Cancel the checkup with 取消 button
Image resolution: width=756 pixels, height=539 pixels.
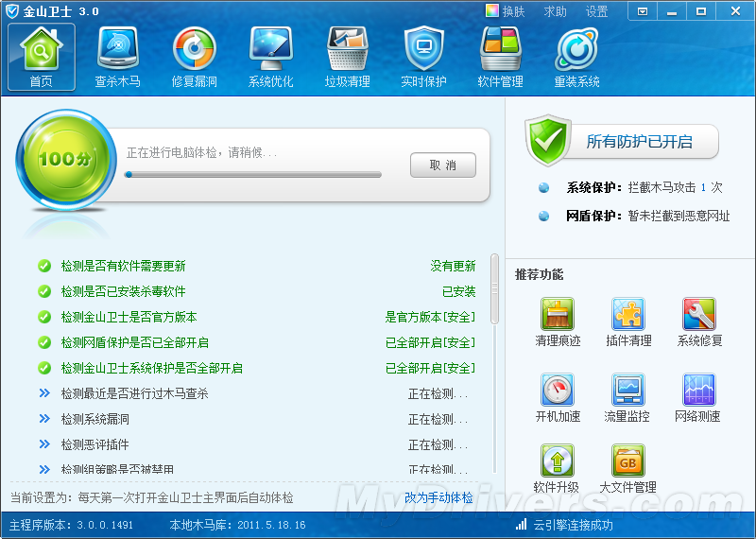tap(443, 165)
